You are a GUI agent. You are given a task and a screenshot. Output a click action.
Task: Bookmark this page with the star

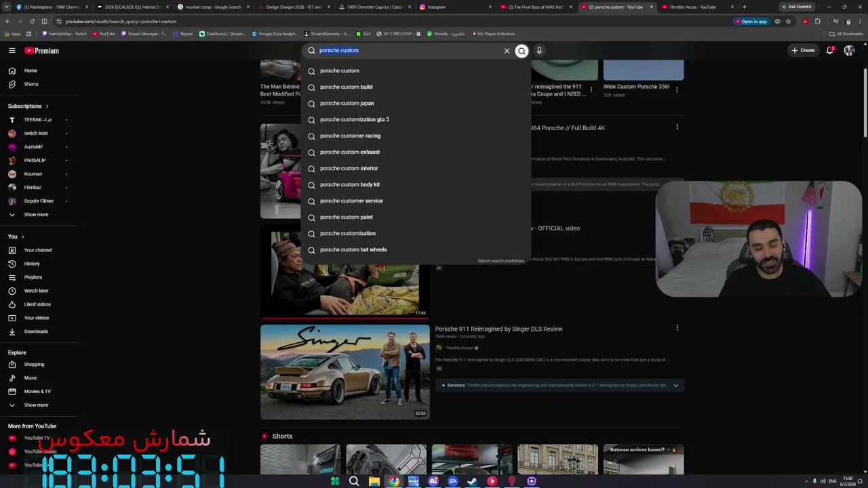click(x=788, y=22)
